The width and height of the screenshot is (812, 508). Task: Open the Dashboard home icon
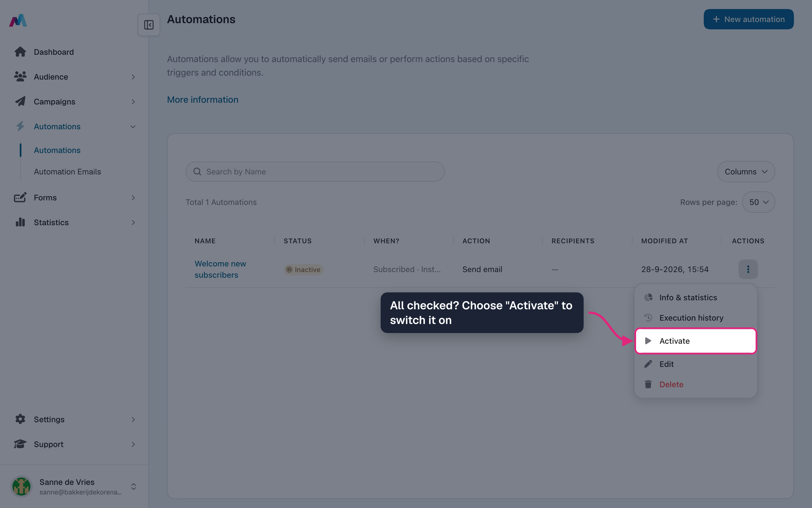coord(20,52)
